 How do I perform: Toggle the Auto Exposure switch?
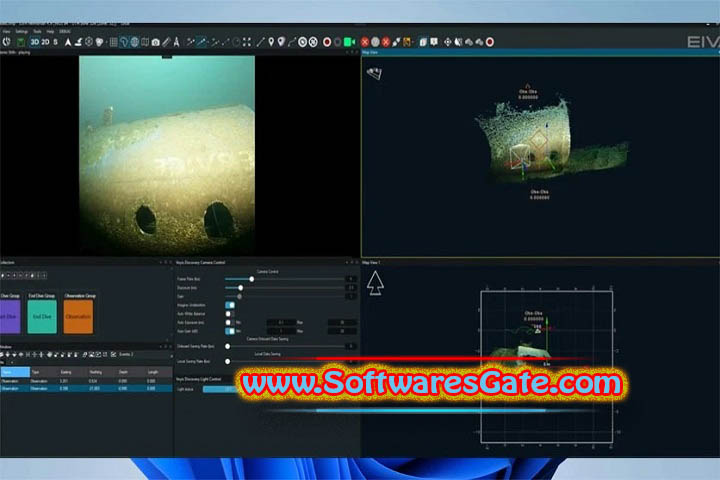[x=230, y=322]
